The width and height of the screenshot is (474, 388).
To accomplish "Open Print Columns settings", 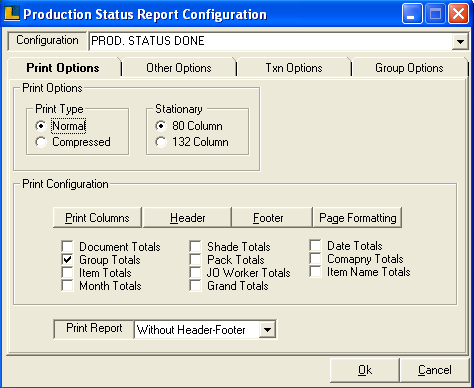I will pos(97,218).
